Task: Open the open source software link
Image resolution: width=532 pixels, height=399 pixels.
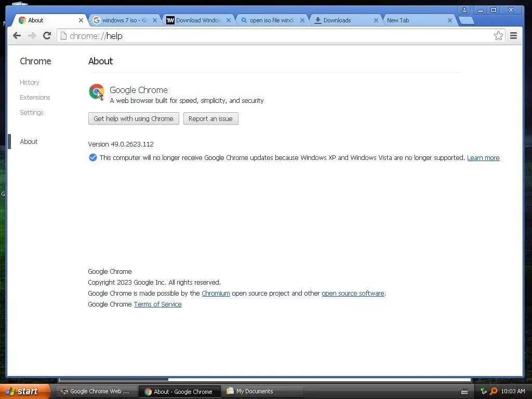Action: tap(353, 293)
